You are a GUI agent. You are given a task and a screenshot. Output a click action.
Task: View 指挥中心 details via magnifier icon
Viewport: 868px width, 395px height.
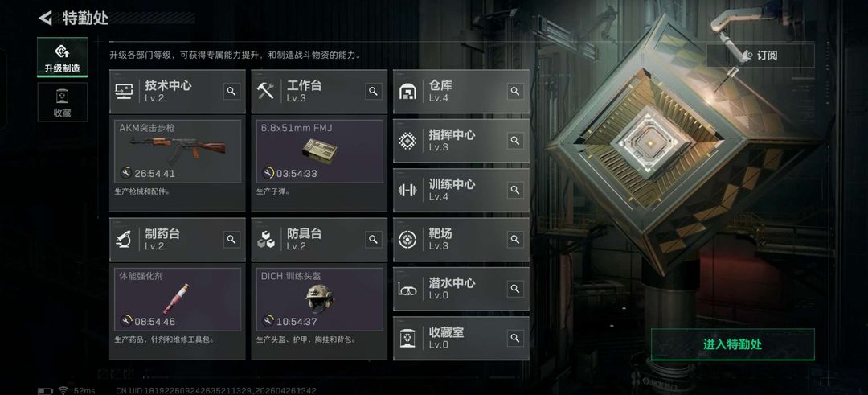(x=515, y=141)
